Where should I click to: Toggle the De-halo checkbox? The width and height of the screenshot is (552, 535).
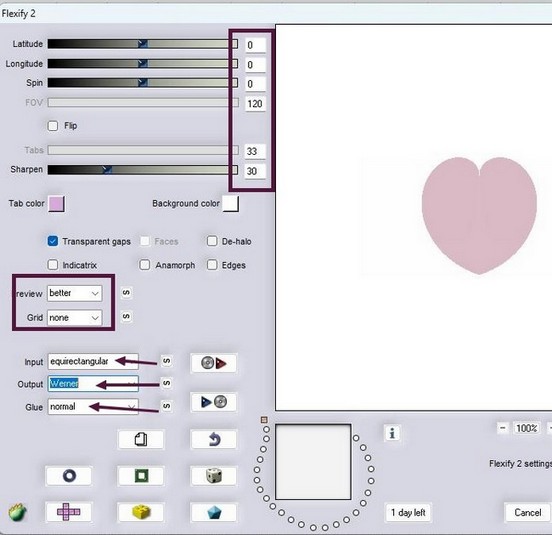tap(212, 241)
